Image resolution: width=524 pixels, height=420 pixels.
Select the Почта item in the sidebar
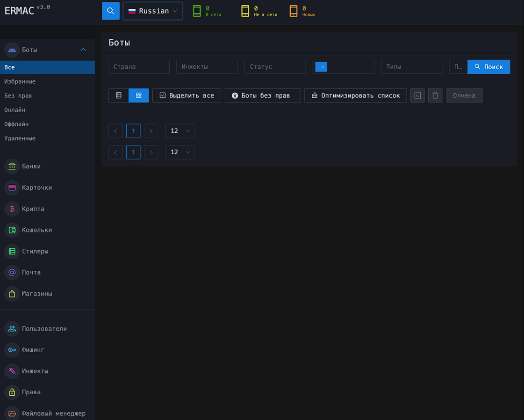tap(31, 272)
